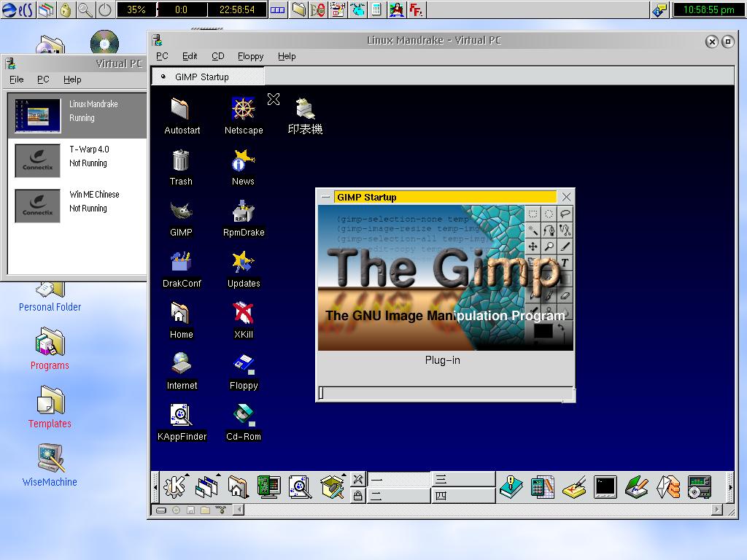This screenshot has width=747, height=560.
Task: Click the GIMP Startup taskbar button
Action: (208, 77)
